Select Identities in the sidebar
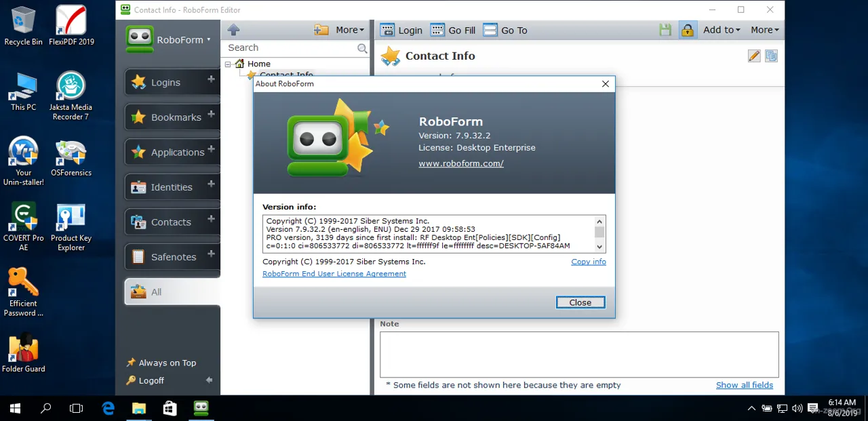Image resolution: width=868 pixels, height=421 pixels. [x=166, y=187]
